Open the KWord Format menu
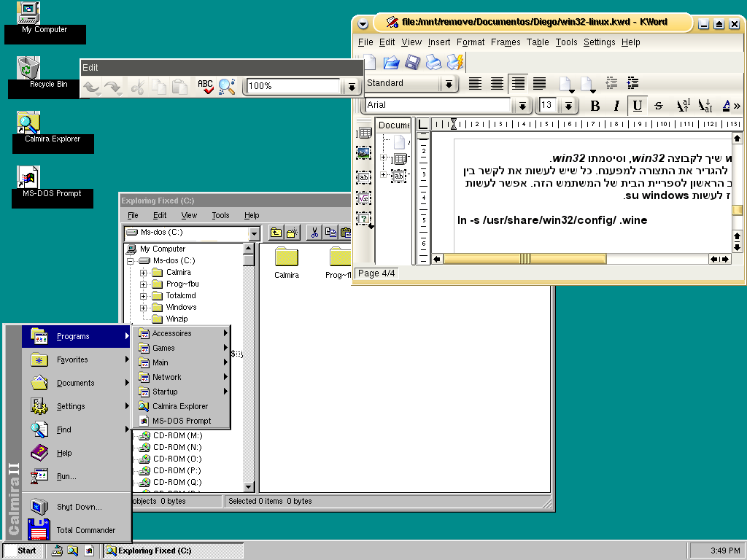Viewport: 747px width, 560px height. [x=471, y=42]
